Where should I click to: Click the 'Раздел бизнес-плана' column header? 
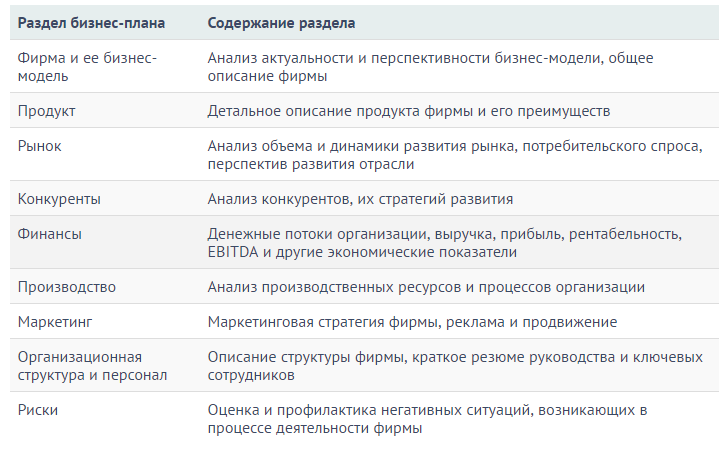[x=91, y=22]
